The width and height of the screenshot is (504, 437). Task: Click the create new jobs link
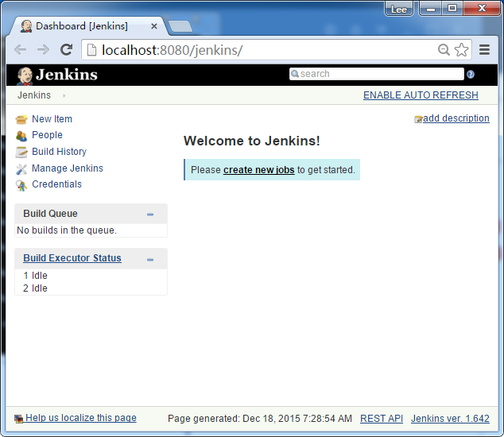258,170
